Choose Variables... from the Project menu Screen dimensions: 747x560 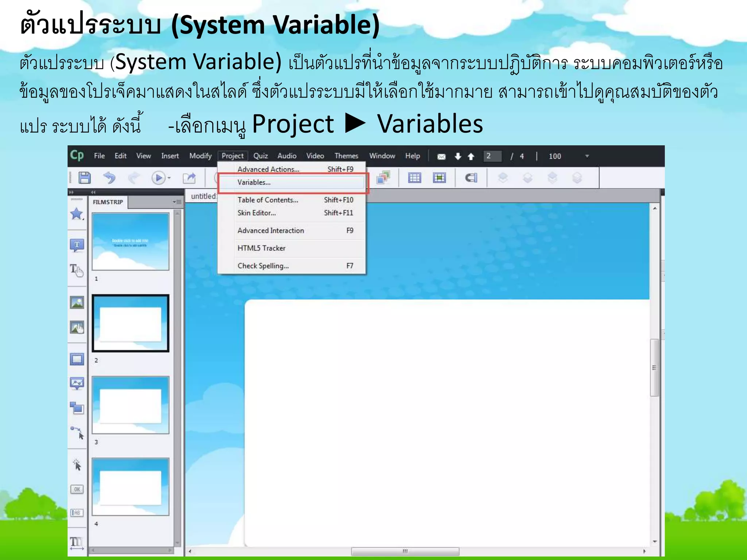[x=254, y=182]
